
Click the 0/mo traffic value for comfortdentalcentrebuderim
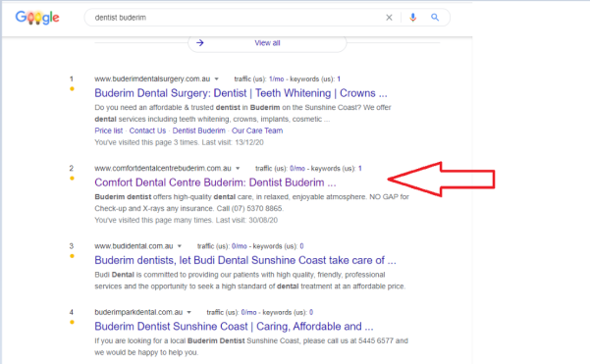[297, 169]
